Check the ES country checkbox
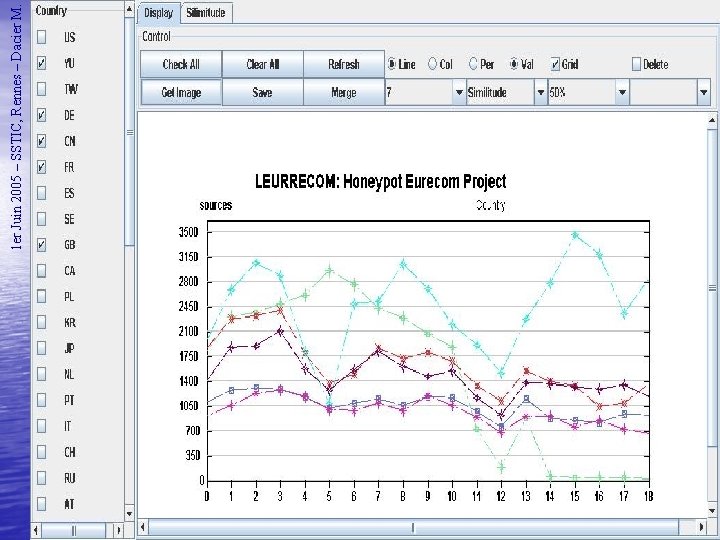This screenshot has height=540, width=720. pyautogui.click(x=41, y=193)
